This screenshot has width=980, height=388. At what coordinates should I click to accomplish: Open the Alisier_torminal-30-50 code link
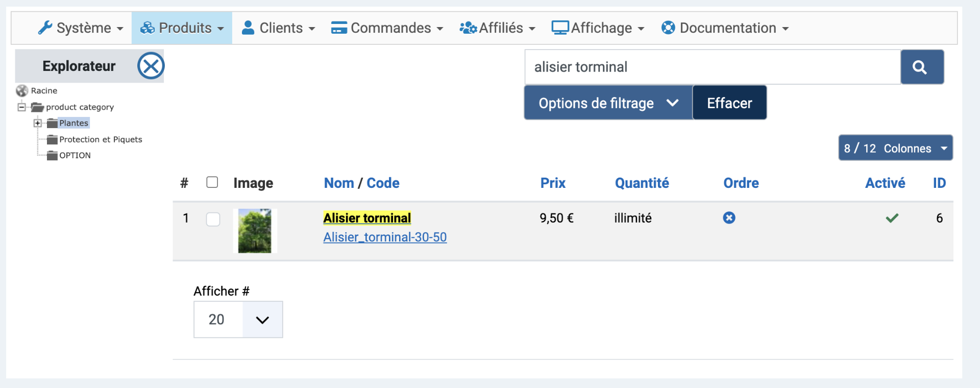tap(385, 237)
